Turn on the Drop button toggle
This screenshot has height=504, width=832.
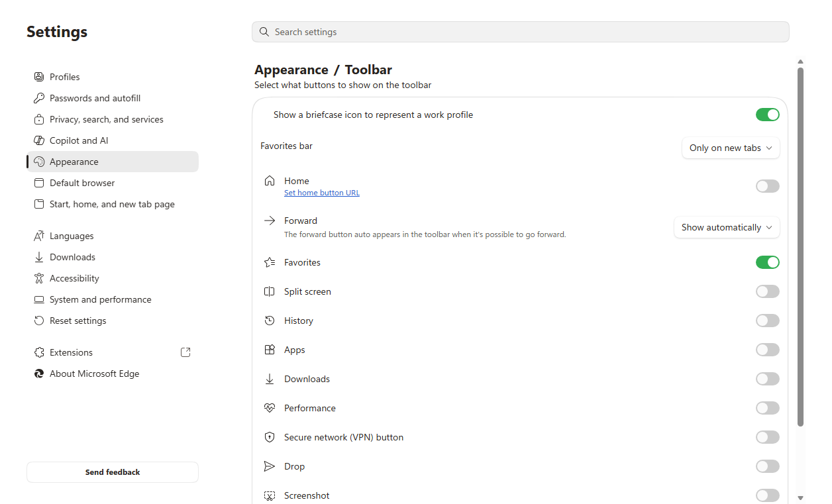(768, 466)
